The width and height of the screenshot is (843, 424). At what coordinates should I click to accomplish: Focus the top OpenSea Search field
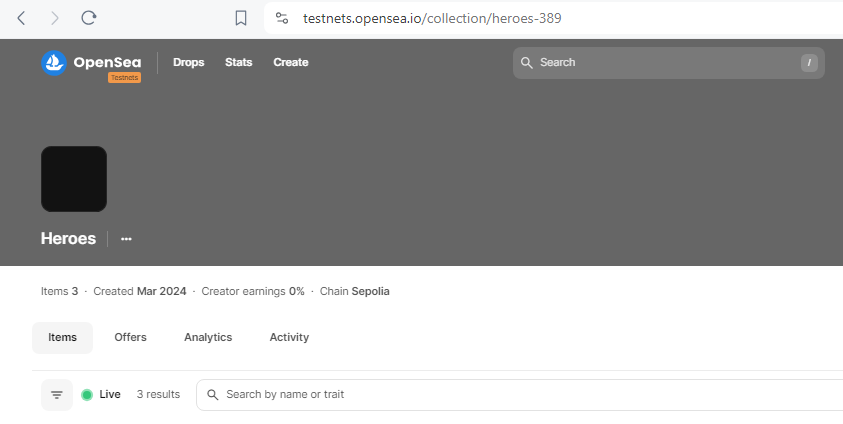coord(668,63)
